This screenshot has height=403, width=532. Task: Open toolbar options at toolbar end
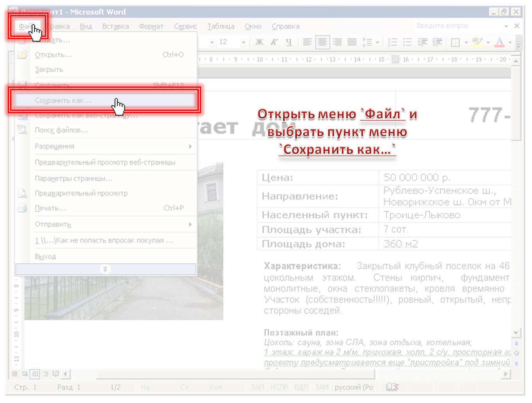(519, 42)
